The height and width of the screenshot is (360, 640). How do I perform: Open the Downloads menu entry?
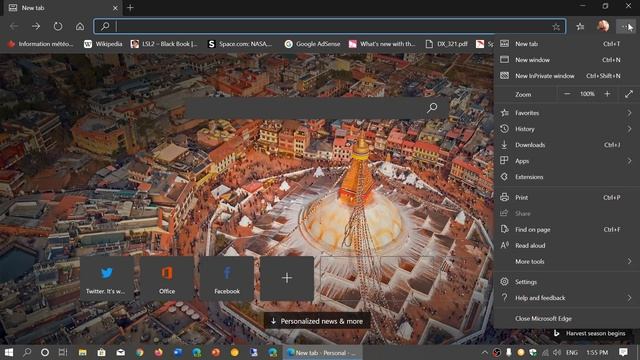[567, 145]
